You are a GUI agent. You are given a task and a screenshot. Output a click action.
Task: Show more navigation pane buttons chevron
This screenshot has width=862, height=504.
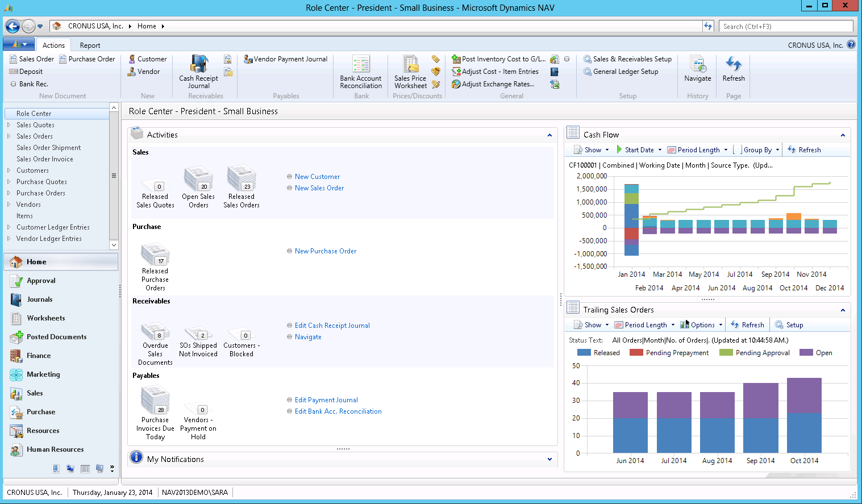(112, 469)
